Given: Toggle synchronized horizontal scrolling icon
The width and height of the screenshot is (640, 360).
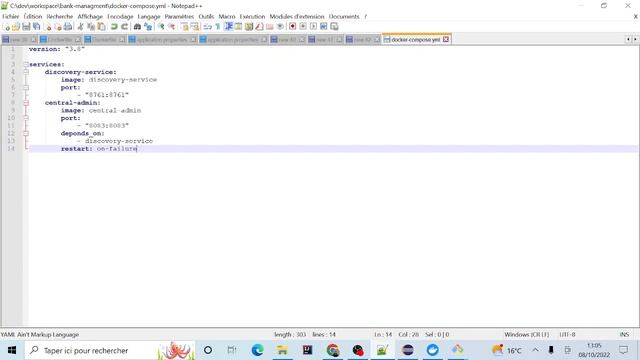Looking at the screenshot, I should click(x=195, y=27).
